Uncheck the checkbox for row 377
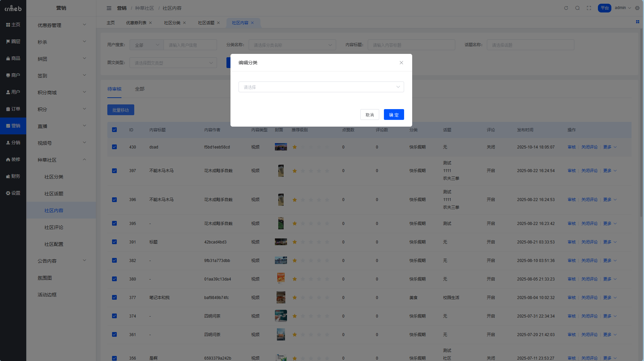The width and height of the screenshot is (644, 361). click(114, 297)
